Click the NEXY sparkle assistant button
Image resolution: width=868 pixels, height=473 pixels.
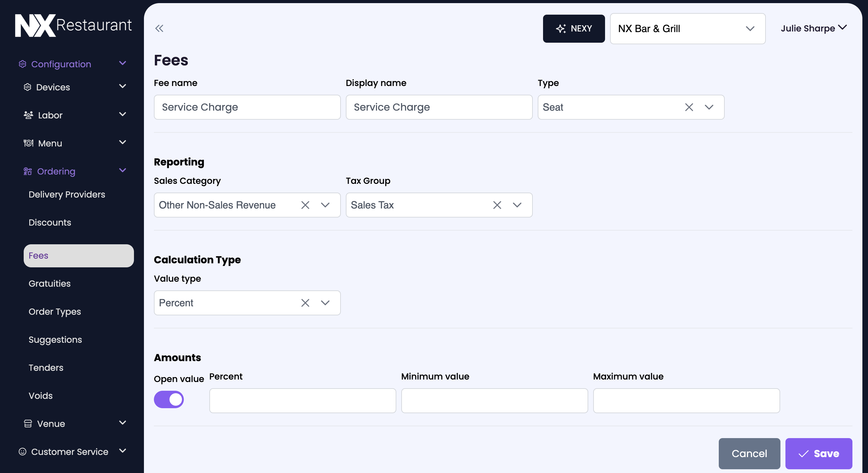coord(574,29)
